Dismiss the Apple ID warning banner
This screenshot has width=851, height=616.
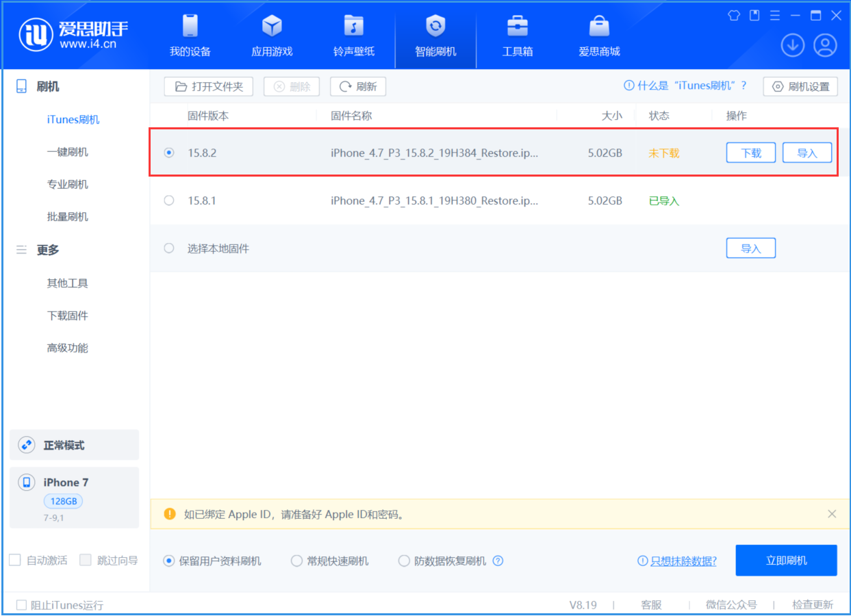pyautogui.click(x=832, y=514)
